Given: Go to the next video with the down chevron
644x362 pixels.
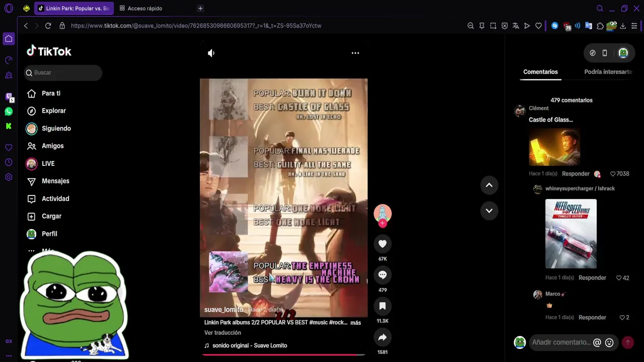Looking at the screenshot, I should click(x=489, y=211).
